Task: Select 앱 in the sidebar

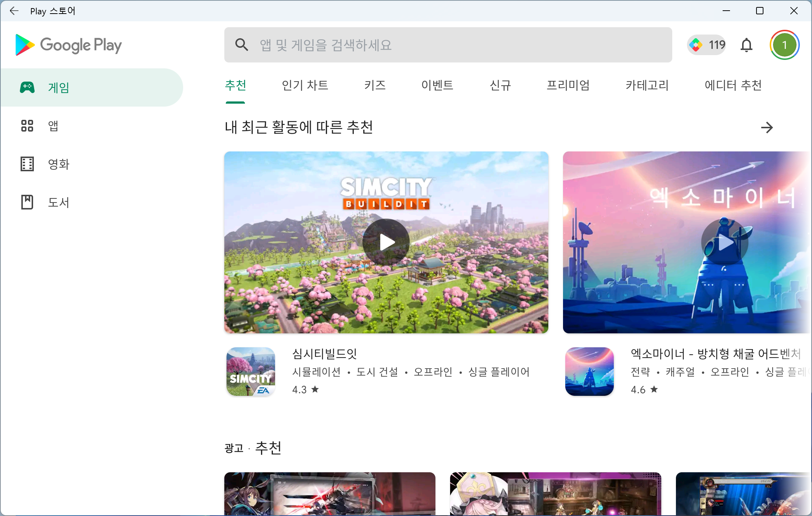Action: click(53, 126)
